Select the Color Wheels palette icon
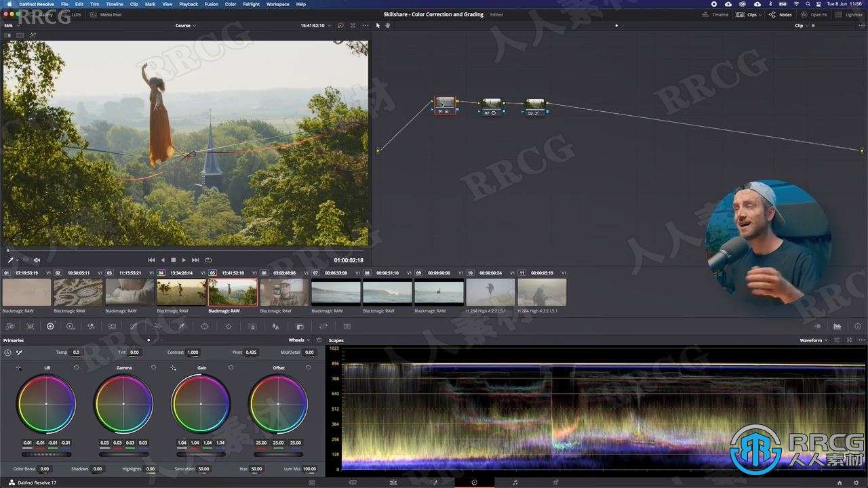Image resolution: width=868 pixels, height=488 pixels. pos(50,326)
